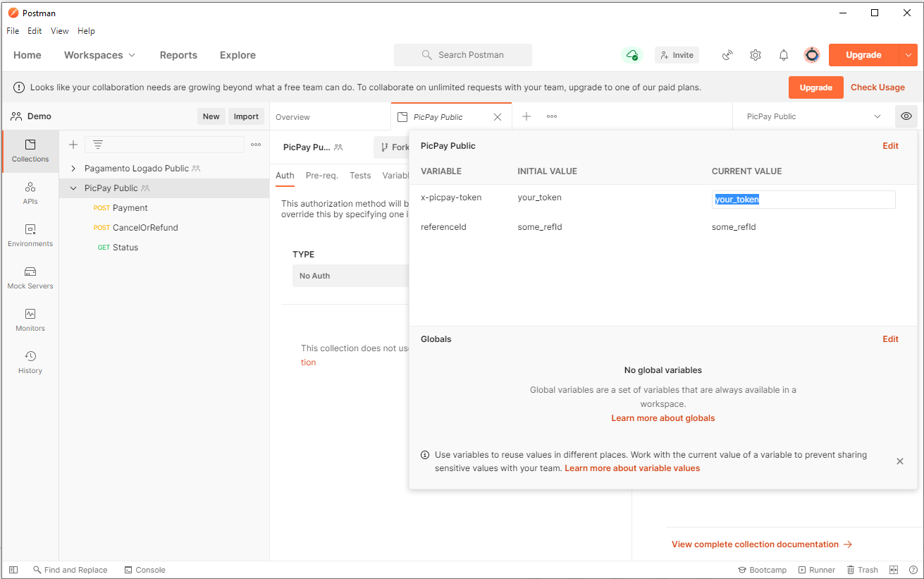The image size is (924, 579).
Task: Go to Reports
Action: coord(178,55)
